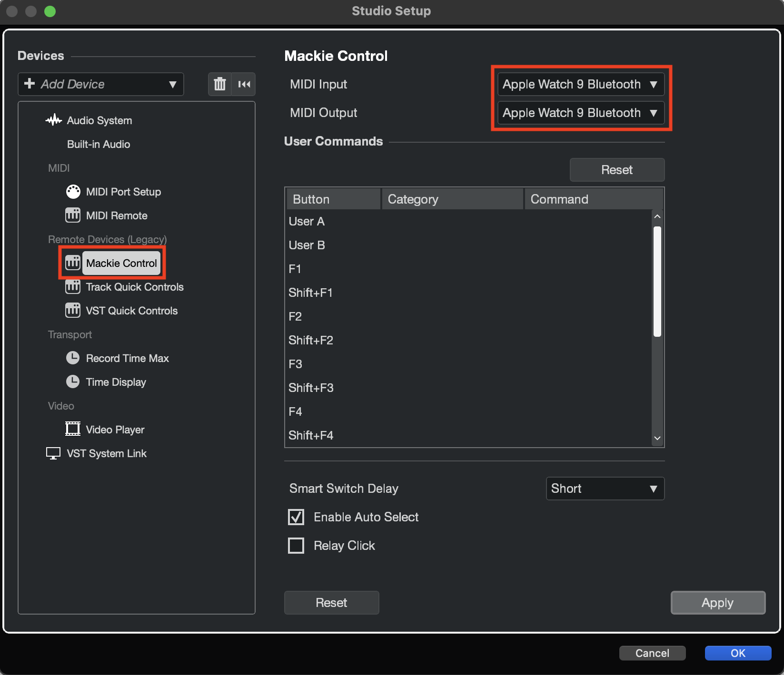
Task: Open the Add Device dropdown
Action: [x=101, y=84]
